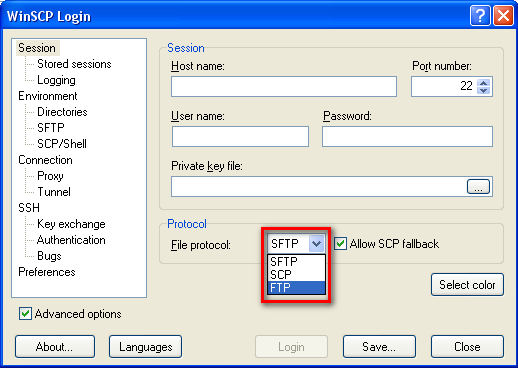Select the Environment category
The height and width of the screenshot is (368, 518).
click(48, 96)
